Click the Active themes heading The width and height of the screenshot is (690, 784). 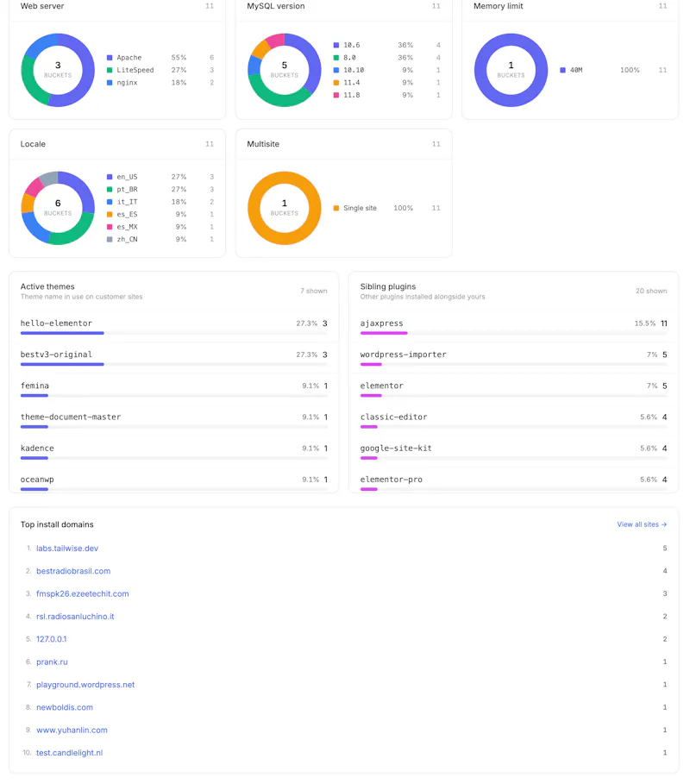[x=47, y=286]
